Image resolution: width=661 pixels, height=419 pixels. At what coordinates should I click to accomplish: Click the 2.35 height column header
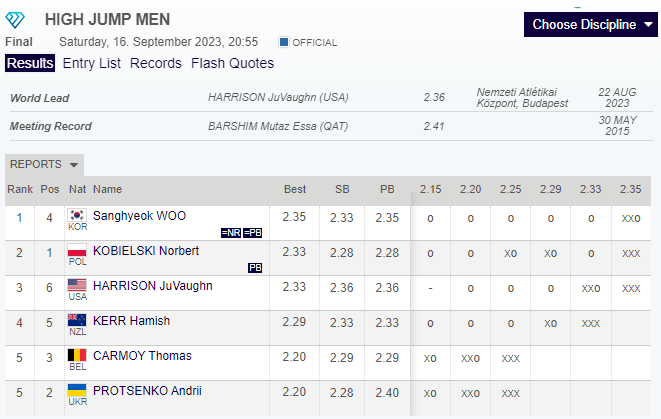[630, 189]
